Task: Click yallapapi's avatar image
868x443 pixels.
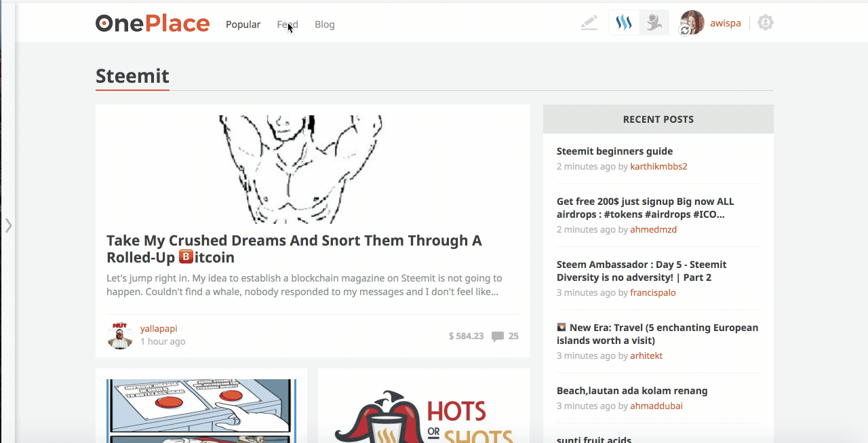Action: [x=120, y=335]
